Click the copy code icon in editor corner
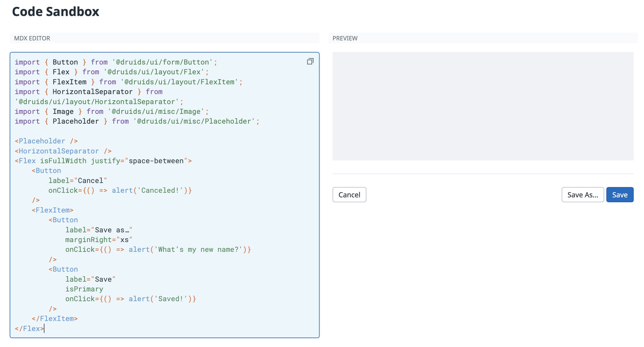The width and height of the screenshot is (644, 347). click(x=310, y=62)
